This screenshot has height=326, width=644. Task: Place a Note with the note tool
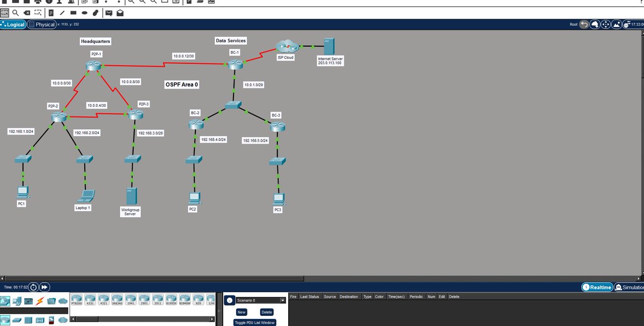[x=52, y=12]
